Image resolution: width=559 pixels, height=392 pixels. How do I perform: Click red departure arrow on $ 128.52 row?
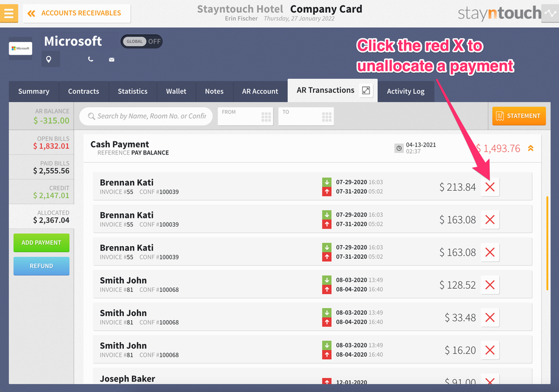326,290
